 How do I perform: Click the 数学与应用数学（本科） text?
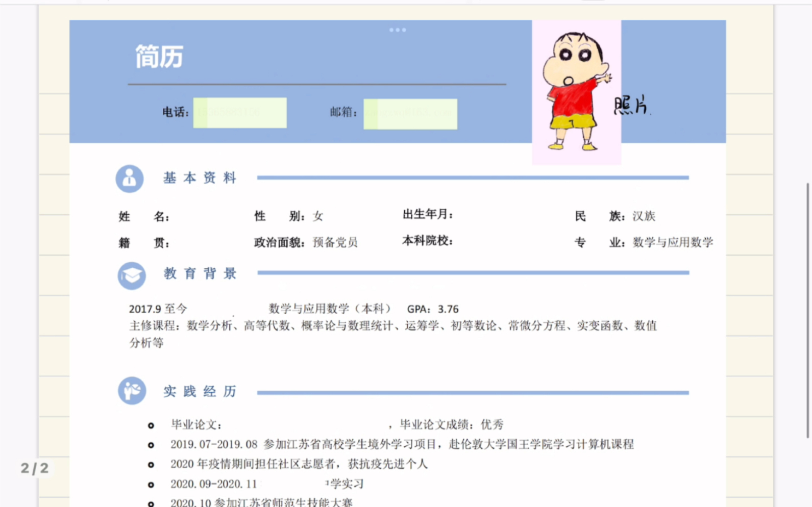click(330, 309)
